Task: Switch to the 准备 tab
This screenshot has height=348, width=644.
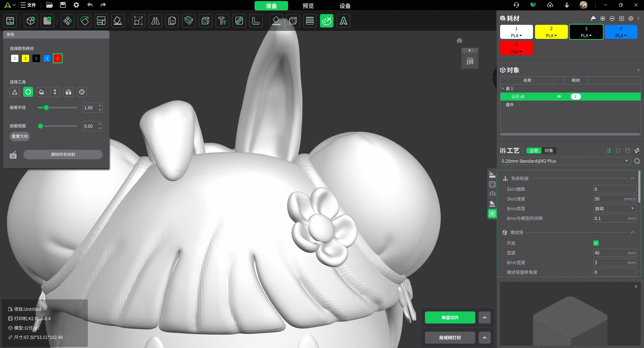Action: pos(271,6)
